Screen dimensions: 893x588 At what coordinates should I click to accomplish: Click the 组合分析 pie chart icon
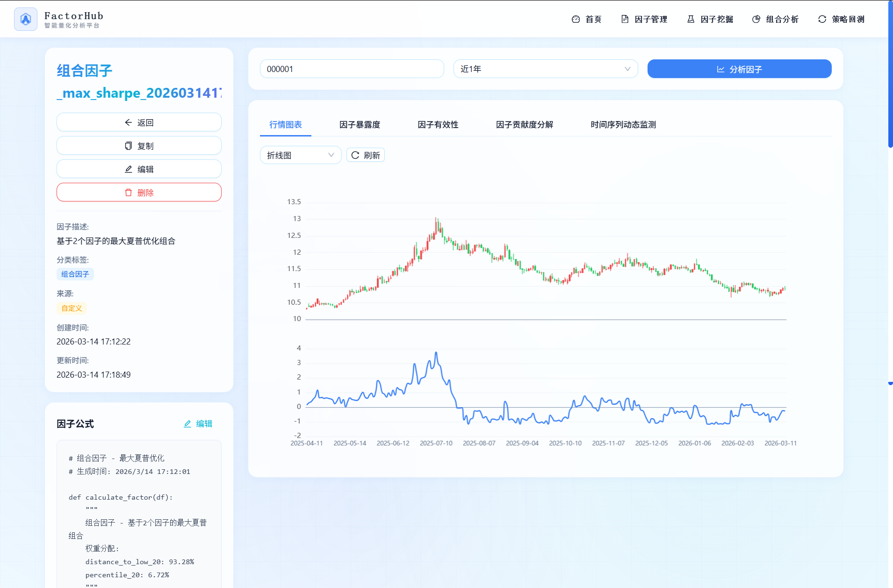click(x=756, y=19)
